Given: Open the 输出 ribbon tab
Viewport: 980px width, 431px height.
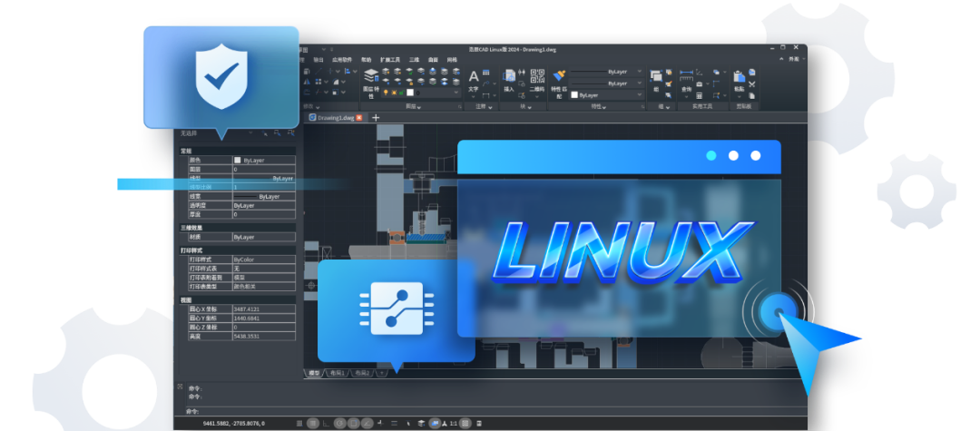Looking at the screenshot, I should pos(318,59).
